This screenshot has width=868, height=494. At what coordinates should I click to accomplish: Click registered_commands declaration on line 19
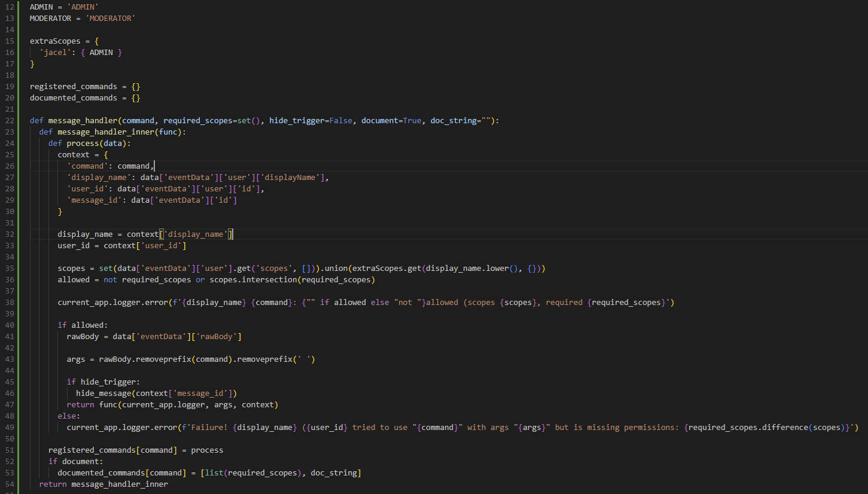click(73, 87)
